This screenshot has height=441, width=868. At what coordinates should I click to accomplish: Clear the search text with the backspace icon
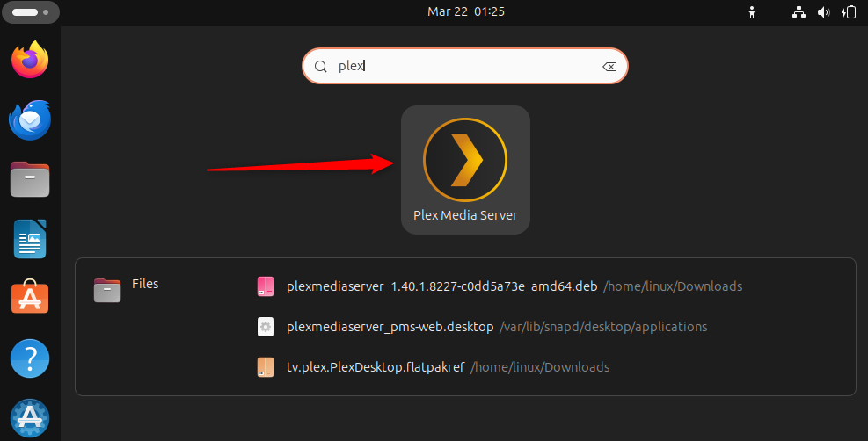click(609, 66)
